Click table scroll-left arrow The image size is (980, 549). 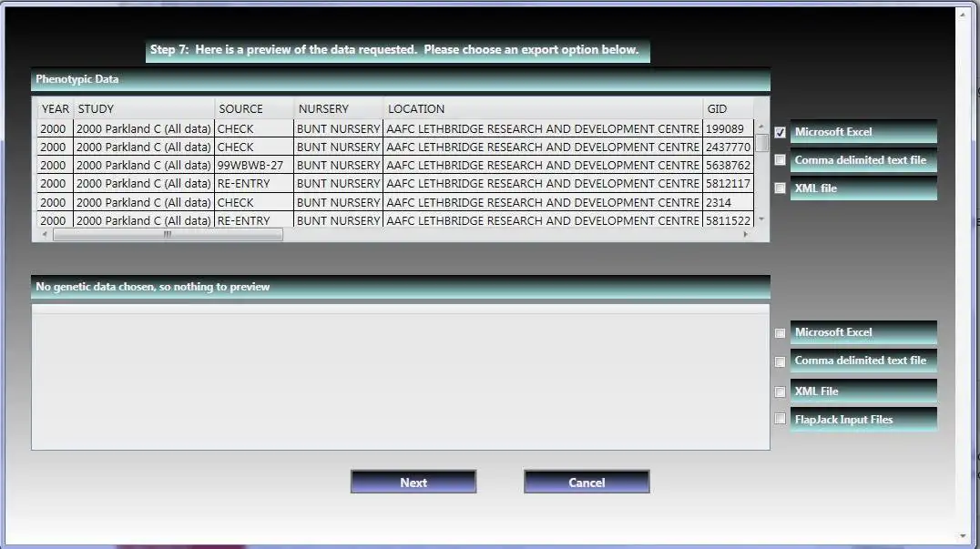(x=44, y=235)
